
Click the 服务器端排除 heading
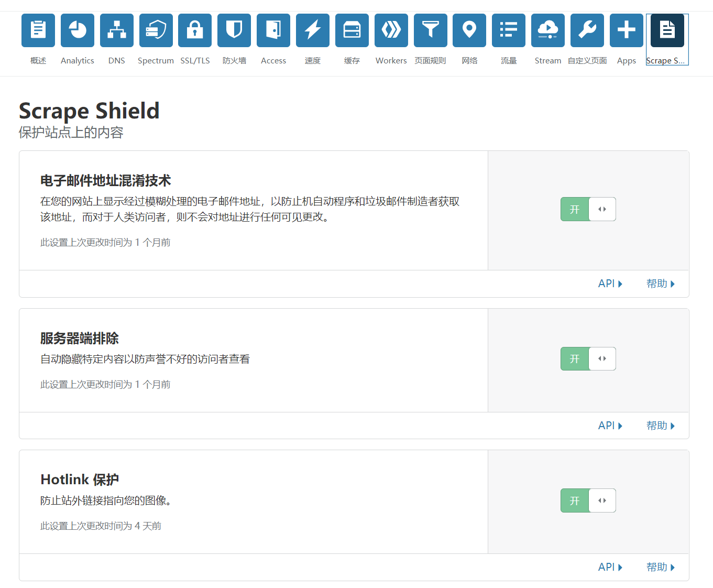click(80, 339)
